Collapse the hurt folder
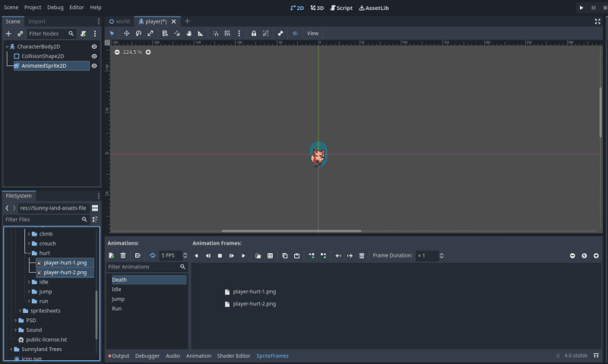This screenshot has width=608, height=364. [29, 253]
